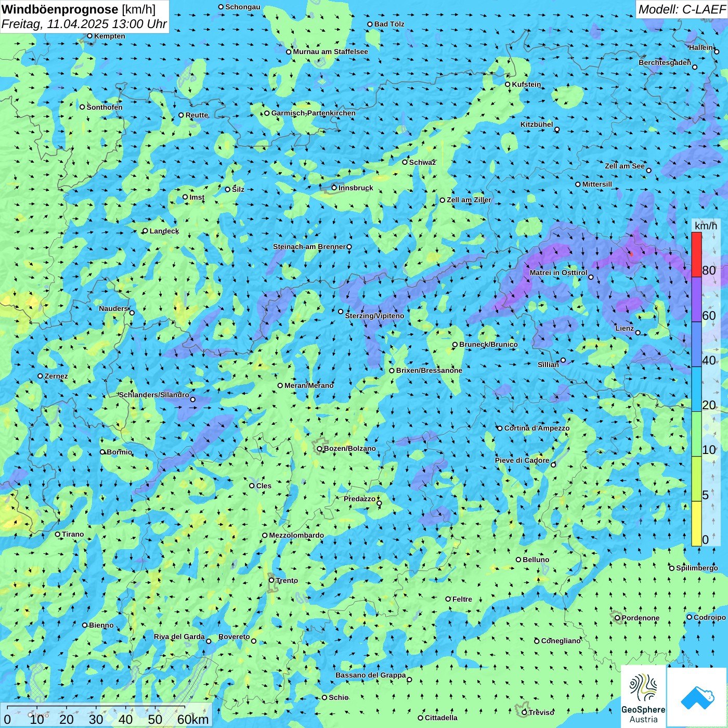Click the 'Murnau am Staffelsee' label
The image size is (728, 728).
point(330,51)
